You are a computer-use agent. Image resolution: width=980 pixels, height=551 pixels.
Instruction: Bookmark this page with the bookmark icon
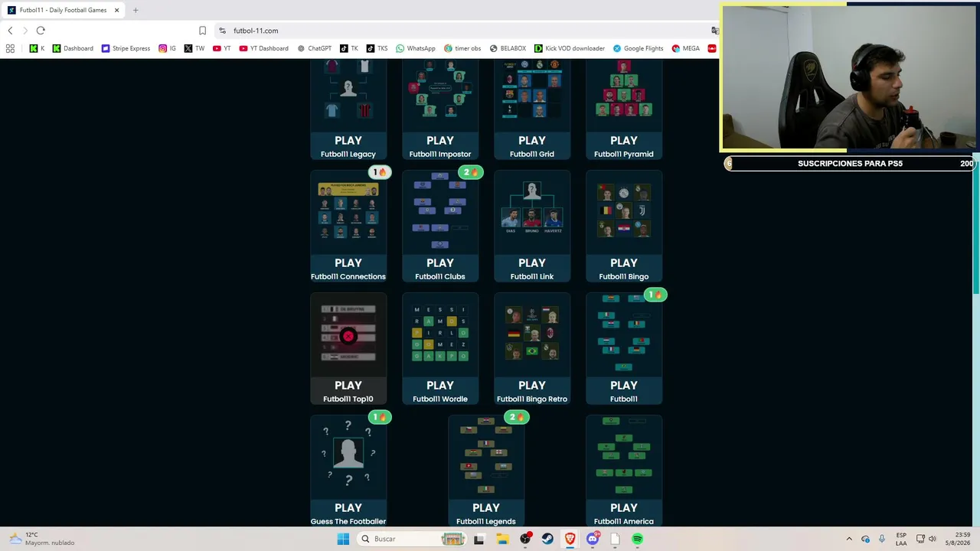coord(202,31)
